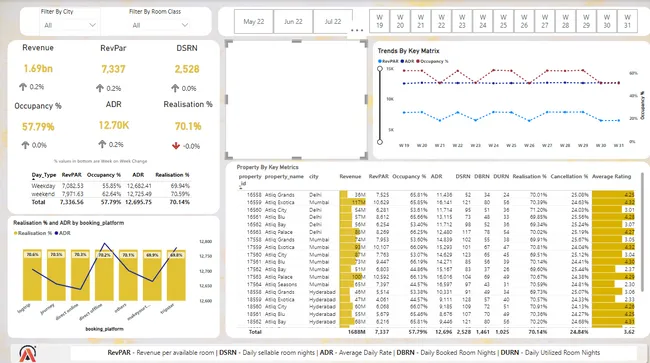Click the DSRN up-arrow trend indicator
This screenshot has height=363, width=650.
pyautogui.click(x=175, y=88)
